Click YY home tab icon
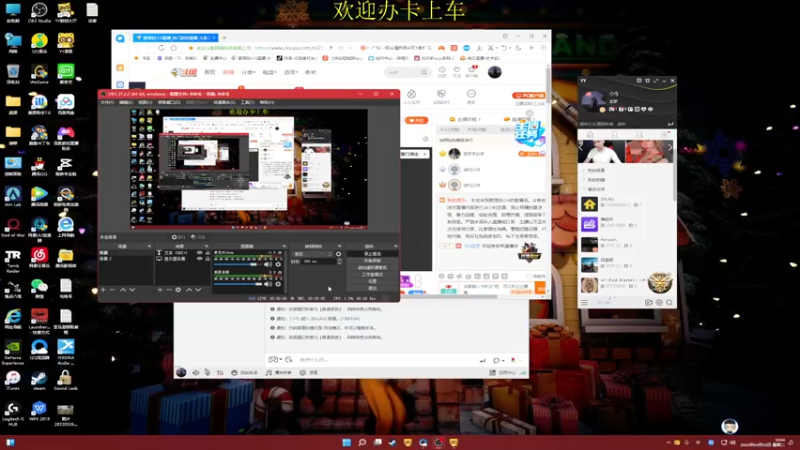800x450 pixels. point(590,135)
